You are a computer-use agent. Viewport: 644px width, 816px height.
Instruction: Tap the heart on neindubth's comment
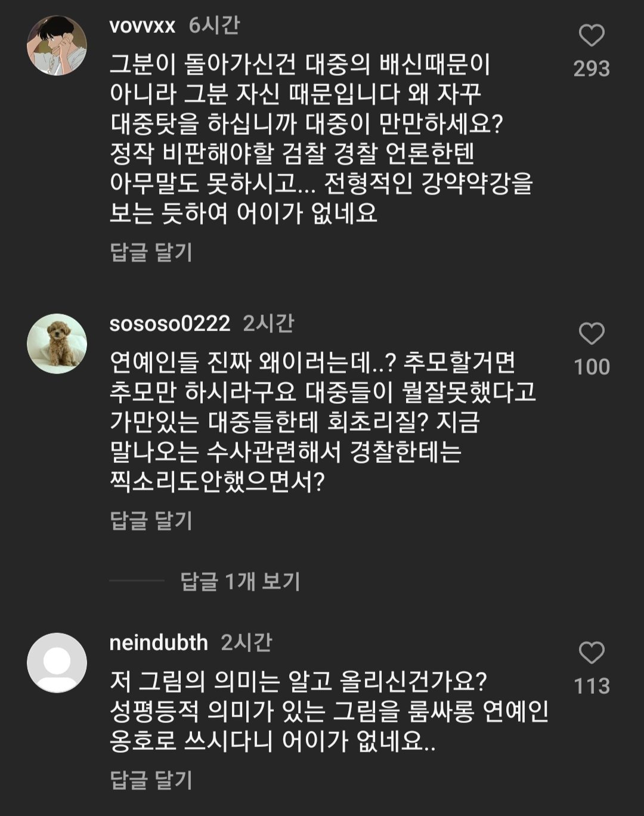592,653
